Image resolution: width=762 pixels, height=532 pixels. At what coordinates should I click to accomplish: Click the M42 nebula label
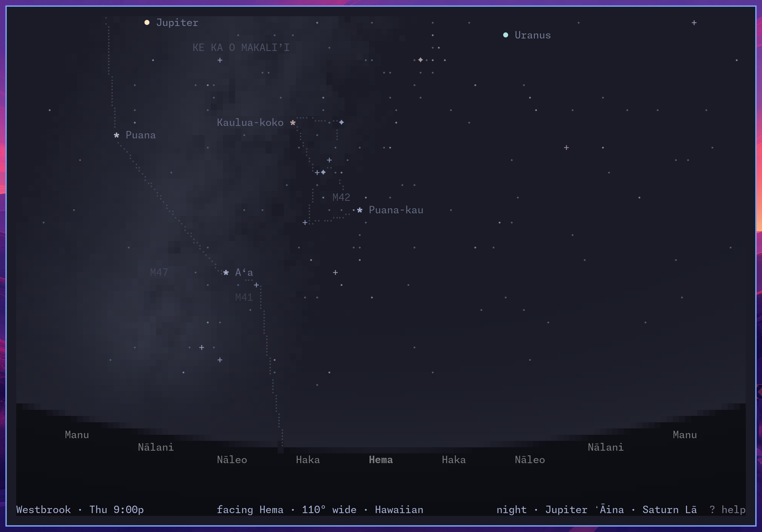[341, 197]
